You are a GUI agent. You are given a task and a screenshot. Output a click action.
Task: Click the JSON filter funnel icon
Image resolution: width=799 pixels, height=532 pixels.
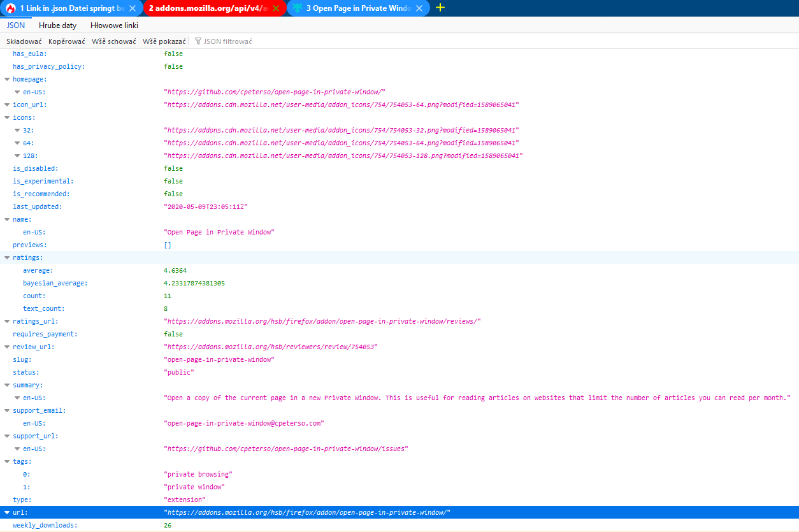198,41
